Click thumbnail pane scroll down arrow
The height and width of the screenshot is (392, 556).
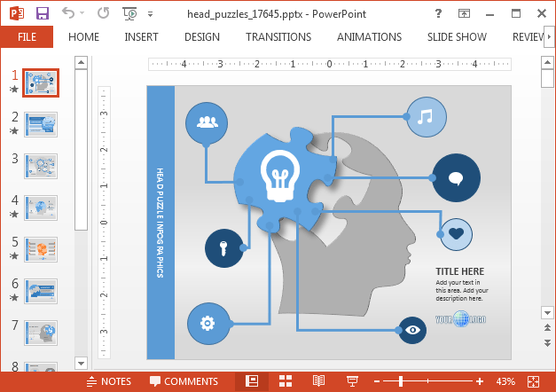pyautogui.click(x=82, y=364)
